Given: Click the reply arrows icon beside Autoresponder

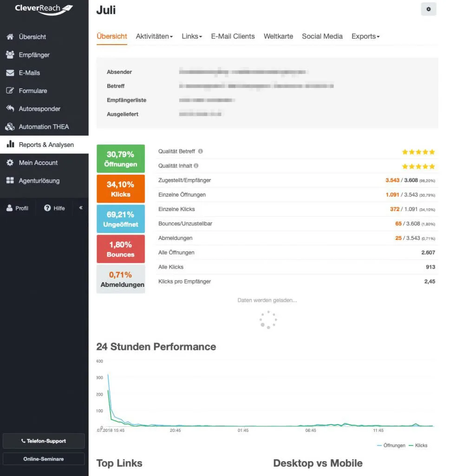Looking at the screenshot, I should [x=10, y=108].
